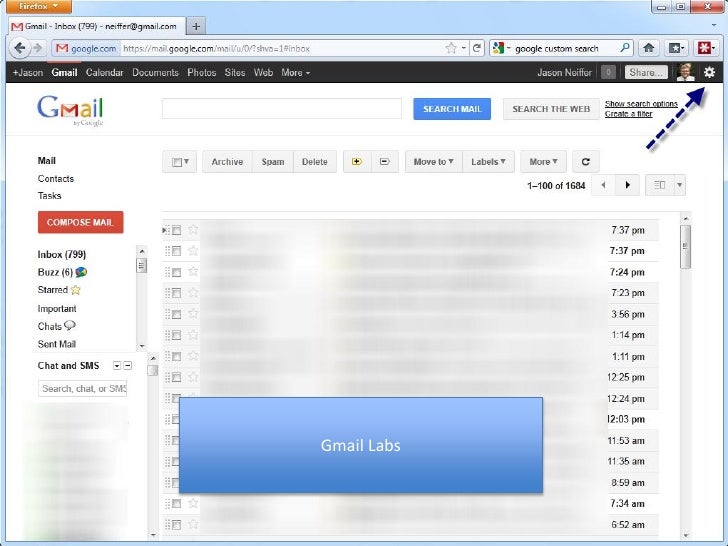Reload the page in address bar
728x546 pixels.
[x=477, y=48]
